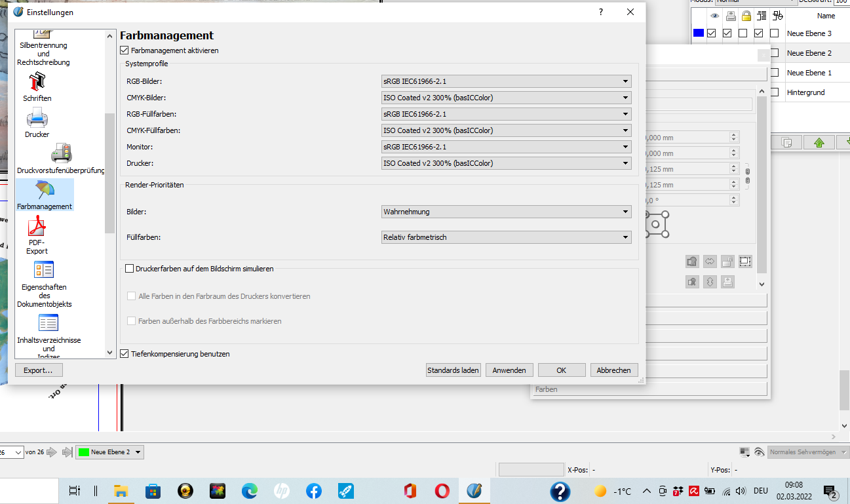Click the green up arrow in layers panel

tap(819, 142)
